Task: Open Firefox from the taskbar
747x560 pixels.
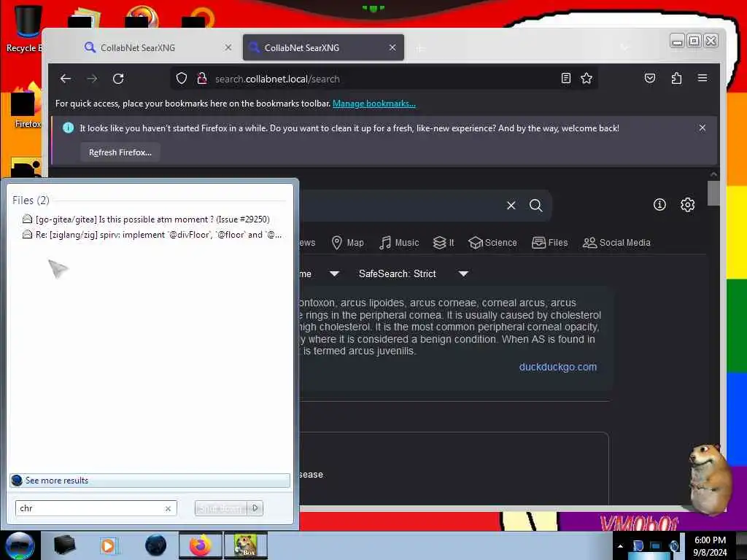Action: pyautogui.click(x=200, y=545)
